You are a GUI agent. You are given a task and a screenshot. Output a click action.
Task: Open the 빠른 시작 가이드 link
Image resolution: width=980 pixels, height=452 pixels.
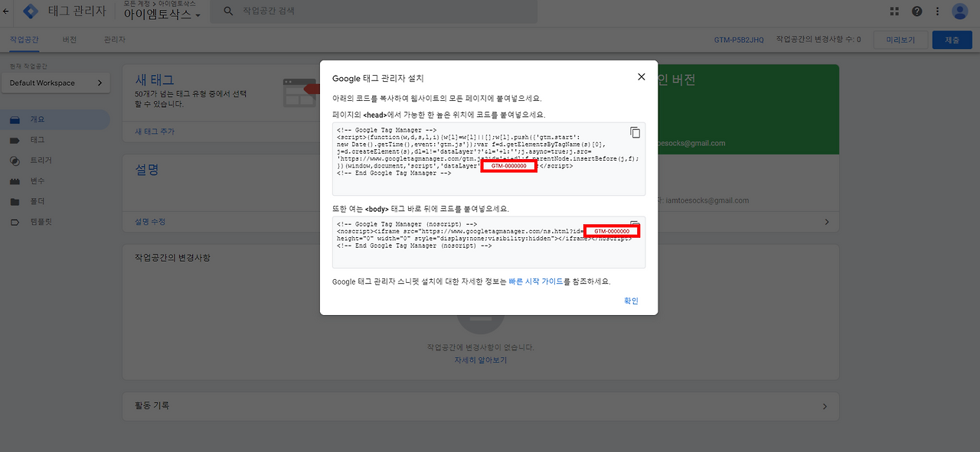(536, 281)
